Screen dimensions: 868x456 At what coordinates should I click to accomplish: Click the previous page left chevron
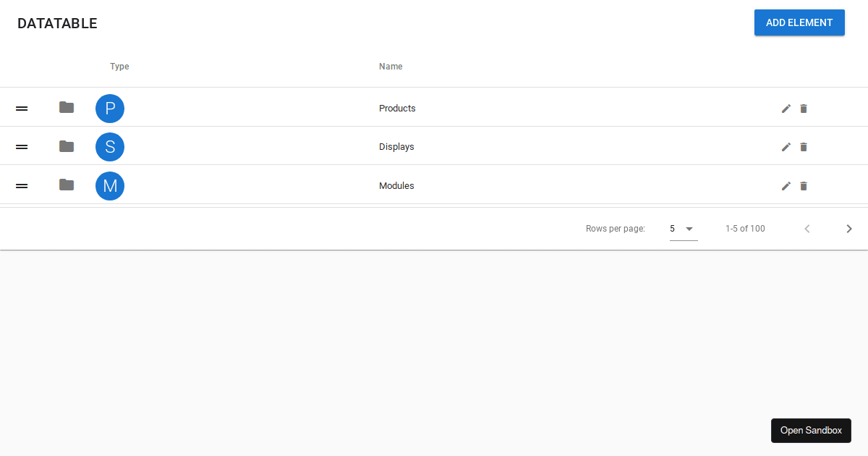point(807,228)
